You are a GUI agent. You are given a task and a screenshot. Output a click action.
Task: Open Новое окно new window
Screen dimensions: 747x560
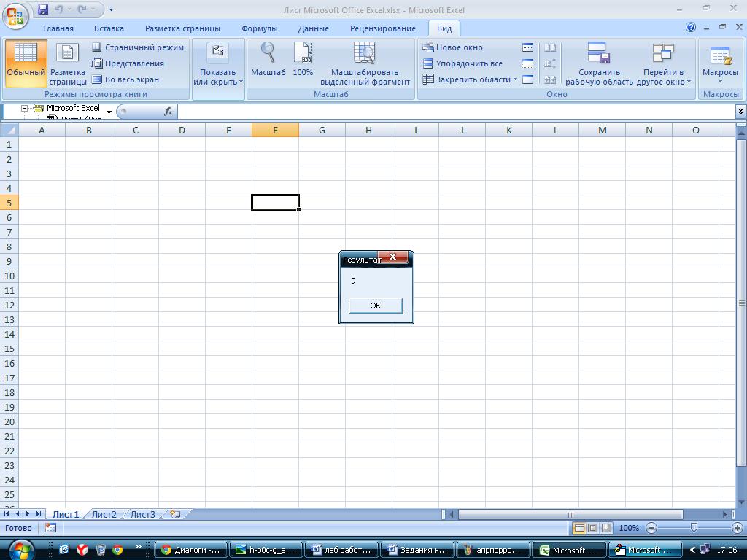click(452, 47)
